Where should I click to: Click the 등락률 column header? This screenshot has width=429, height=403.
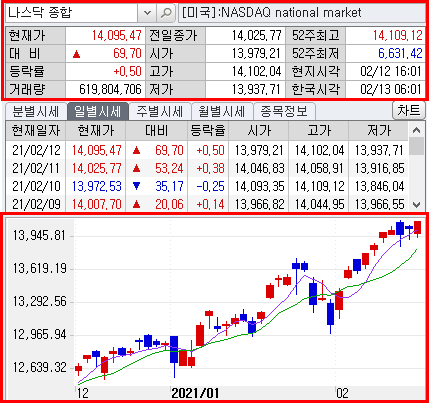[x=208, y=130]
